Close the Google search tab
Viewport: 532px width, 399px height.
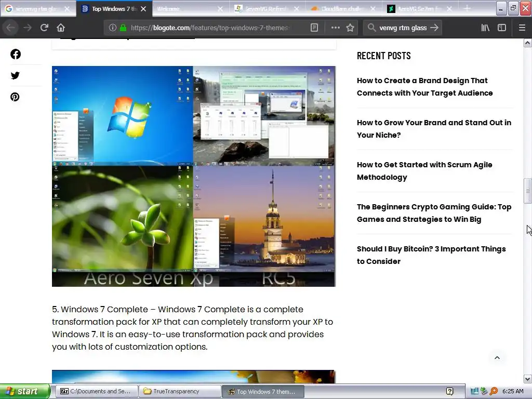pos(67,9)
